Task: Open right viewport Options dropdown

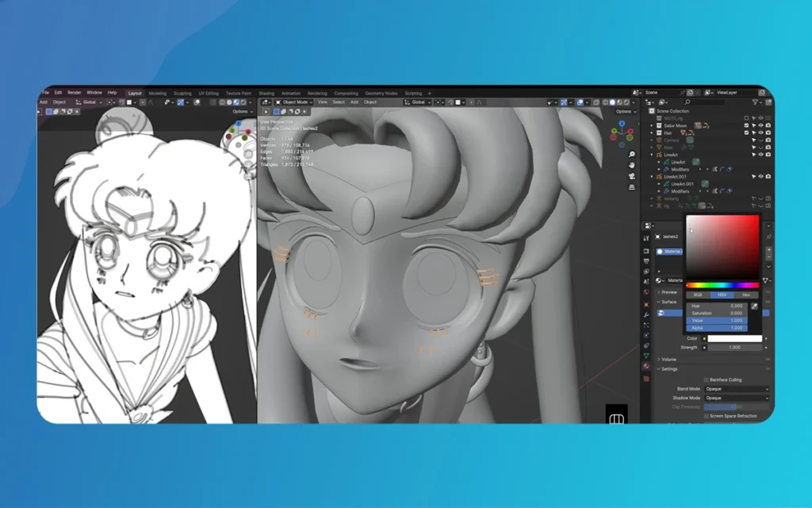Action: 625,111
